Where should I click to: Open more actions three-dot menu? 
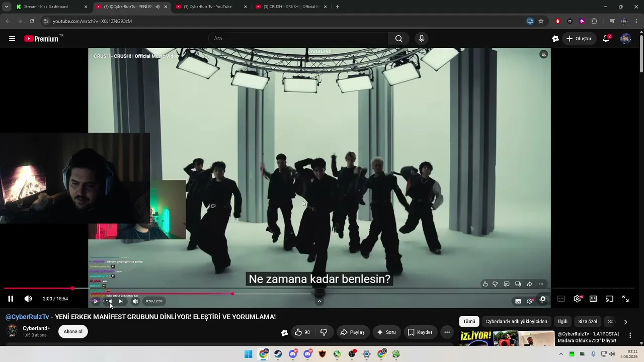[447, 332]
